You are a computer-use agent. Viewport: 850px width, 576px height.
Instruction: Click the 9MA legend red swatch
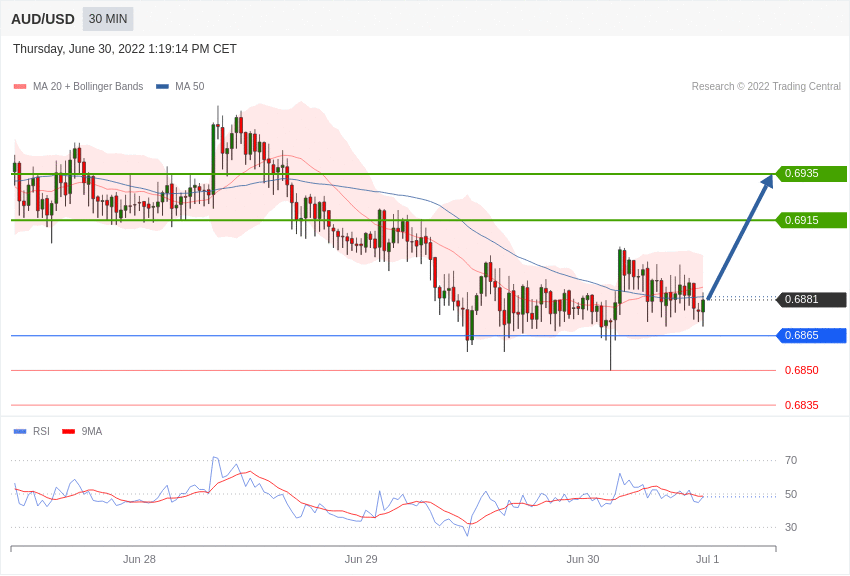69,431
